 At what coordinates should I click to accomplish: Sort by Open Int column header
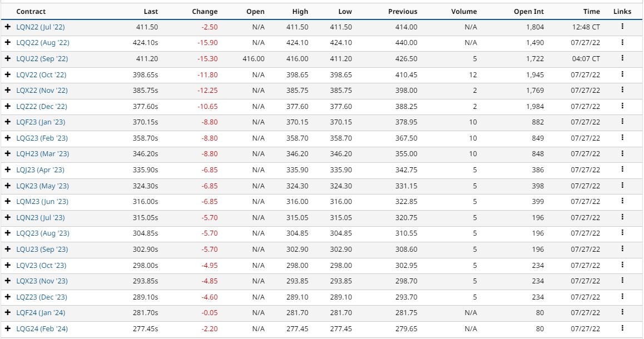click(529, 12)
